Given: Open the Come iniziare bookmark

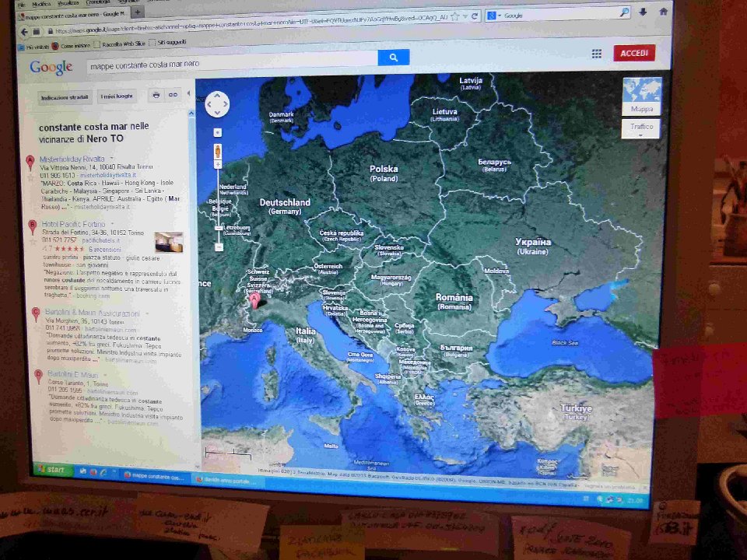Looking at the screenshot, I should pos(71,46).
